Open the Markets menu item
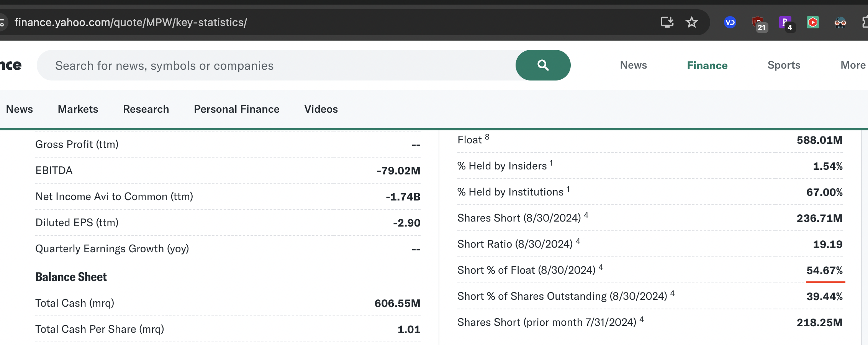This screenshot has width=868, height=345. [x=78, y=109]
